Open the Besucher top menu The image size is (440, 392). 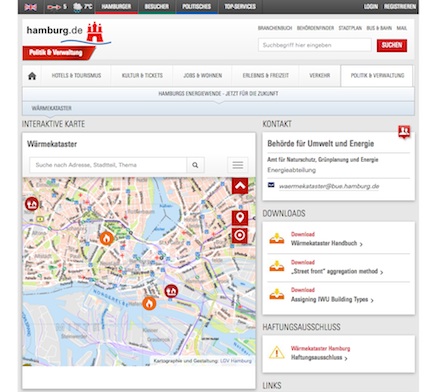tap(157, 7)
